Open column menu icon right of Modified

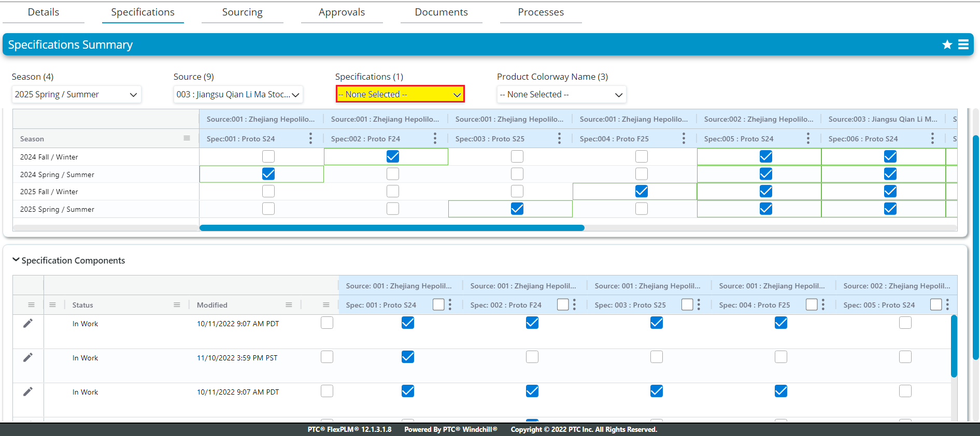pyautogui.click(x=326, y=305)
